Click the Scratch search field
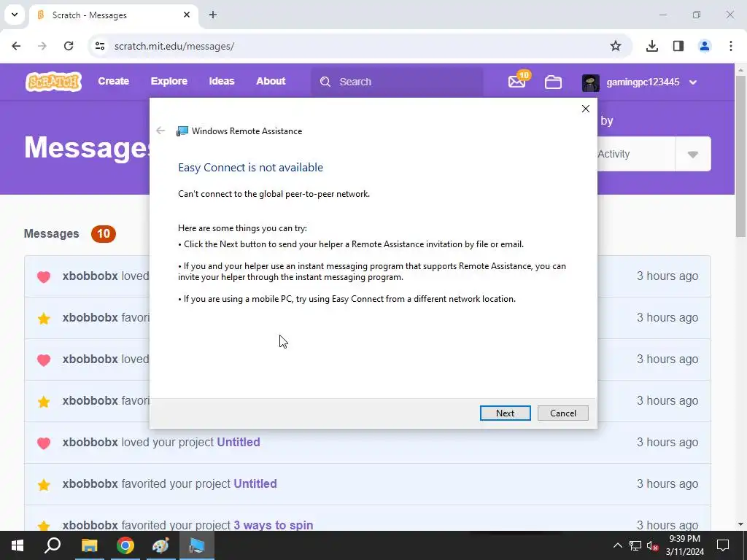 coord(397,82)
